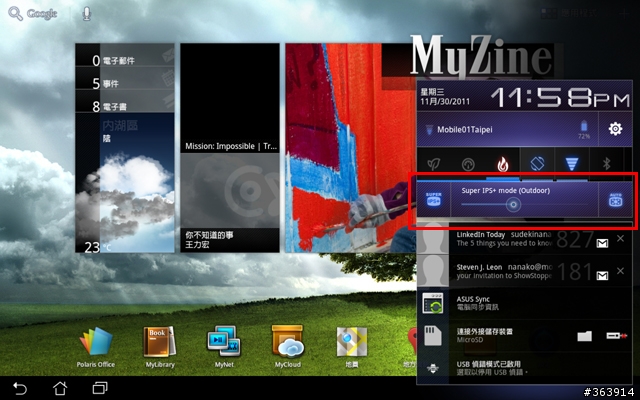Tap Gmail icon on Steven J. Leon notification
The width and height of the screenshot is (640, 400).
point(602,276)
